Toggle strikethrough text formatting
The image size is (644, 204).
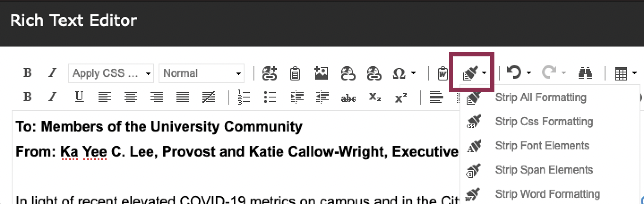tap(348, 98)
